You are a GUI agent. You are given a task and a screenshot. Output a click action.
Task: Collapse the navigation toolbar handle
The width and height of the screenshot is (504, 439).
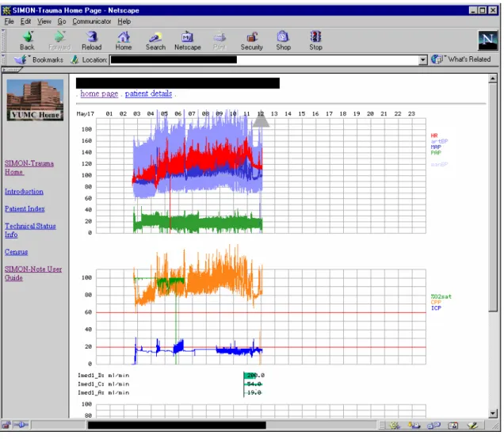3,40
